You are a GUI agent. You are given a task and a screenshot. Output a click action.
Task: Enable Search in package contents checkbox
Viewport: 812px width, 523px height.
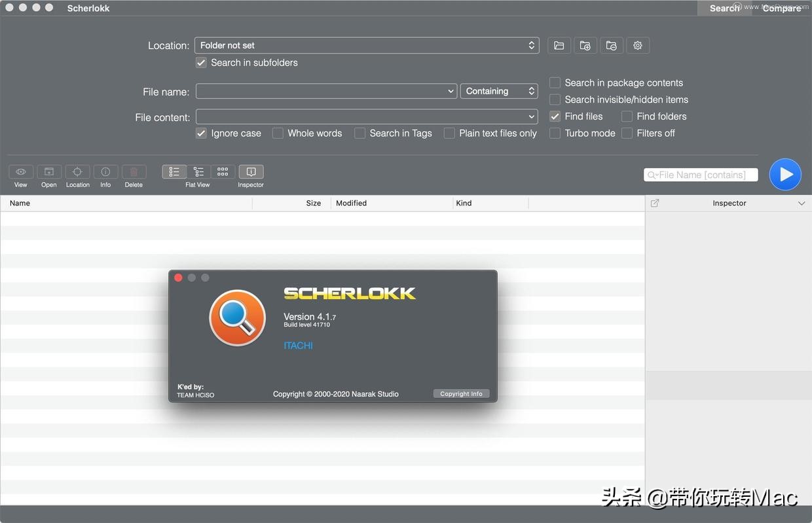tap(555, 82)
